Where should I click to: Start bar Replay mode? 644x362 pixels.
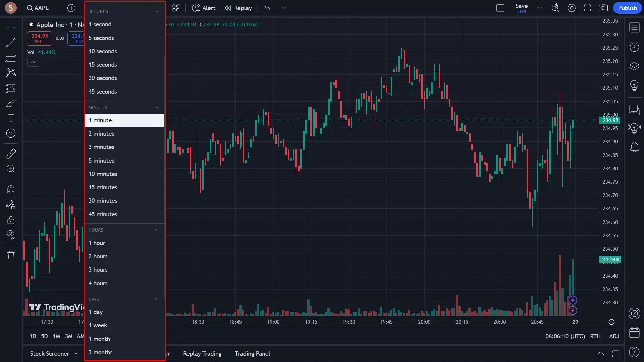coord(238,8)
